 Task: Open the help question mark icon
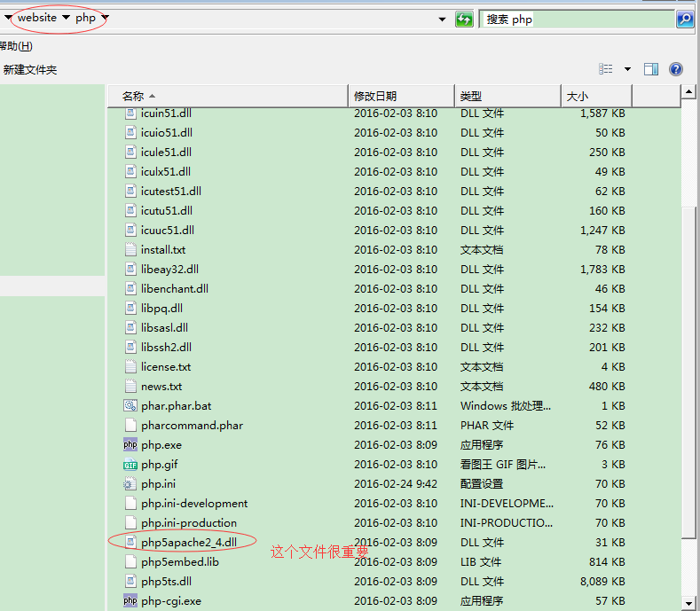click(x=675, y=69)
